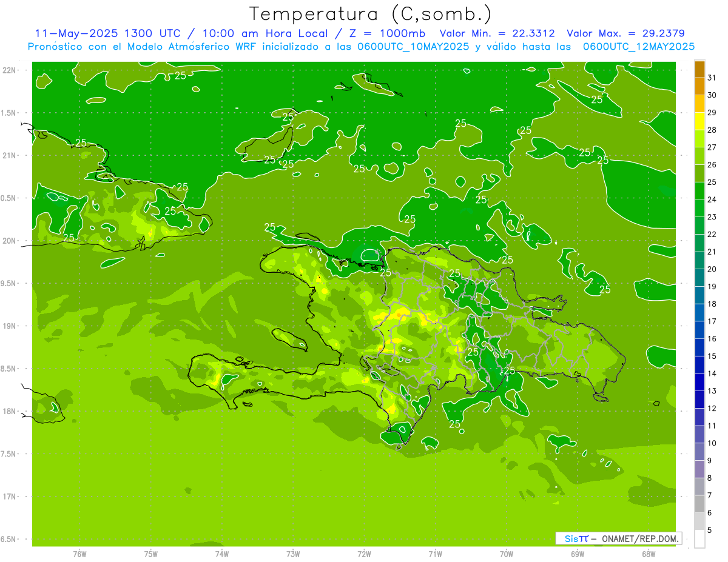Click the "Valor Max. = 29.2379" value
The image size is (728, 562).
[x=625, y=33]
